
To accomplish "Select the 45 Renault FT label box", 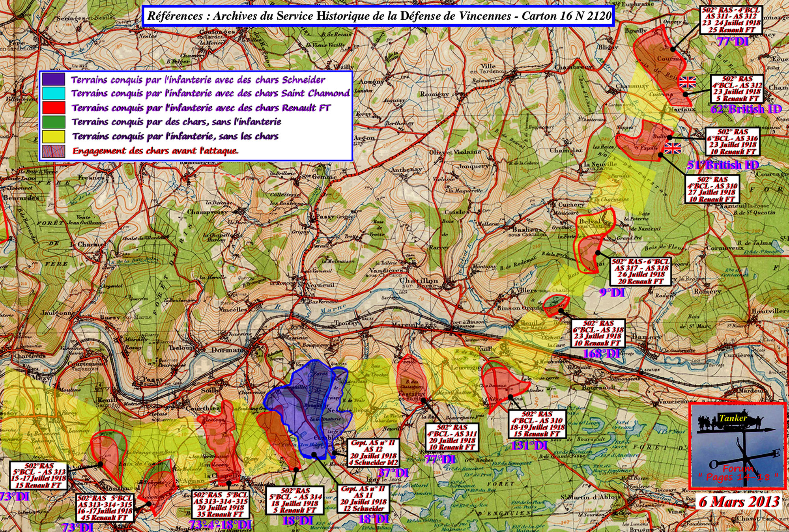I will [105, 508].
